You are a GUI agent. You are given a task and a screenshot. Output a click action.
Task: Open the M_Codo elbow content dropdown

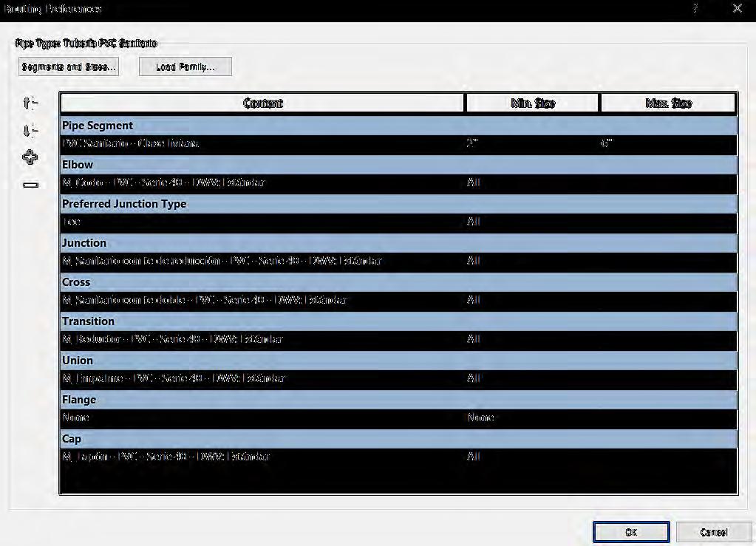[262, 182]
